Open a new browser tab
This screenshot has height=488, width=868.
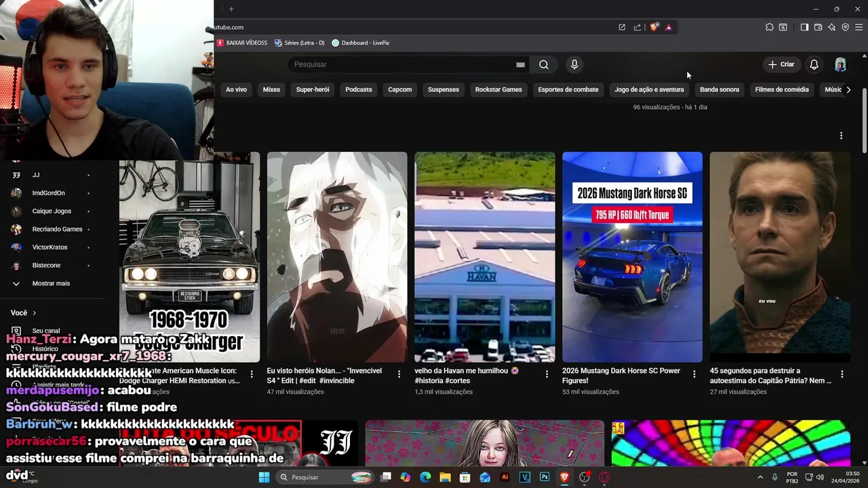231,9
